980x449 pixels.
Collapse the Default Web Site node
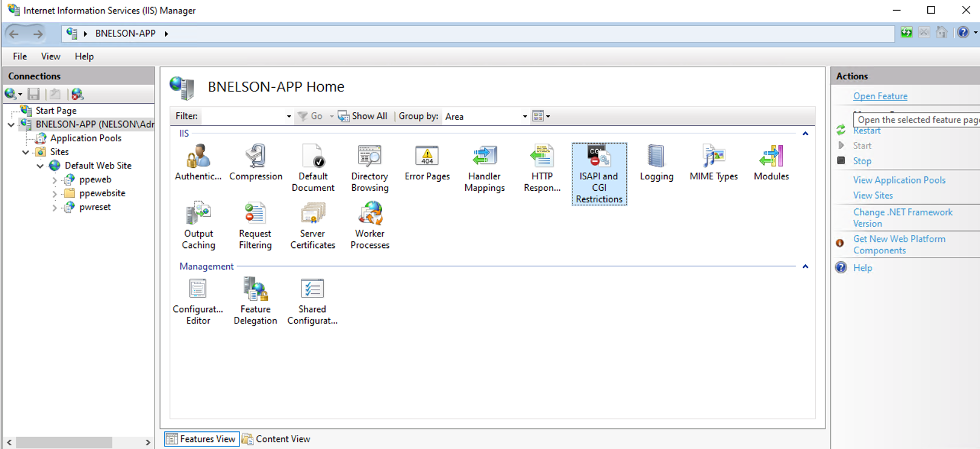[x=40, y=166]
